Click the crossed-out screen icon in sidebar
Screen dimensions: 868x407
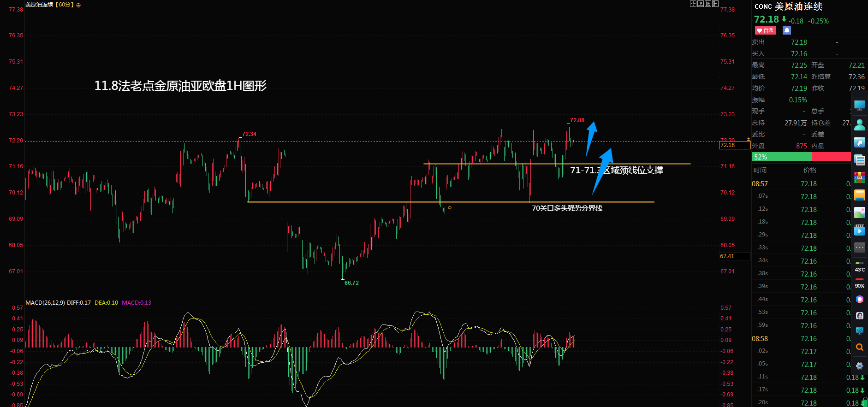[x=859, y=331]
